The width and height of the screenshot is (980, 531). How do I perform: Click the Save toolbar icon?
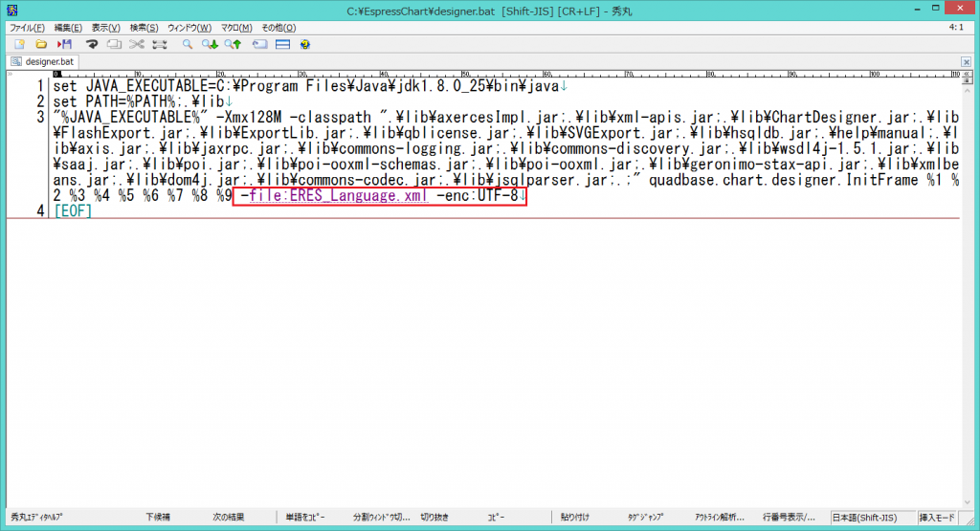click(x=64, y=44)
